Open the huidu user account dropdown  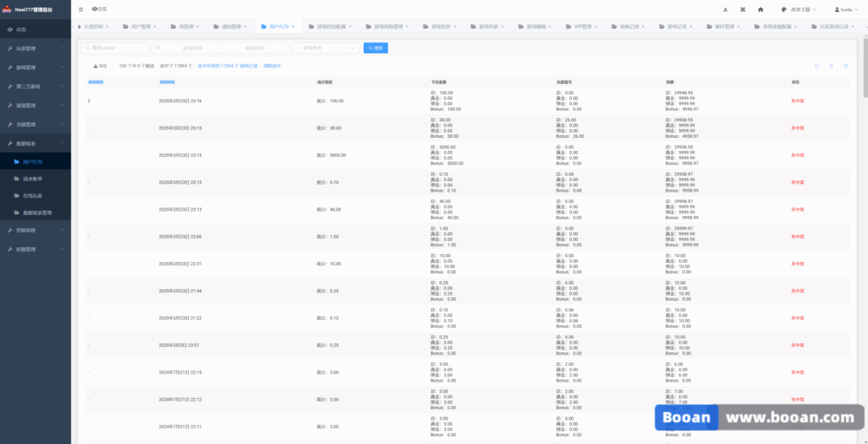(845, 9)
